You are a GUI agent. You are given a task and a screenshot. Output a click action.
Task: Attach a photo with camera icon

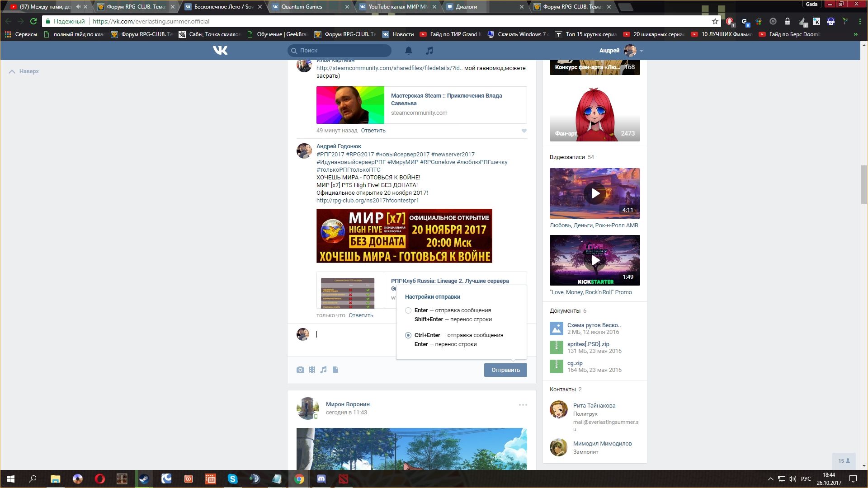pos(300,370)
